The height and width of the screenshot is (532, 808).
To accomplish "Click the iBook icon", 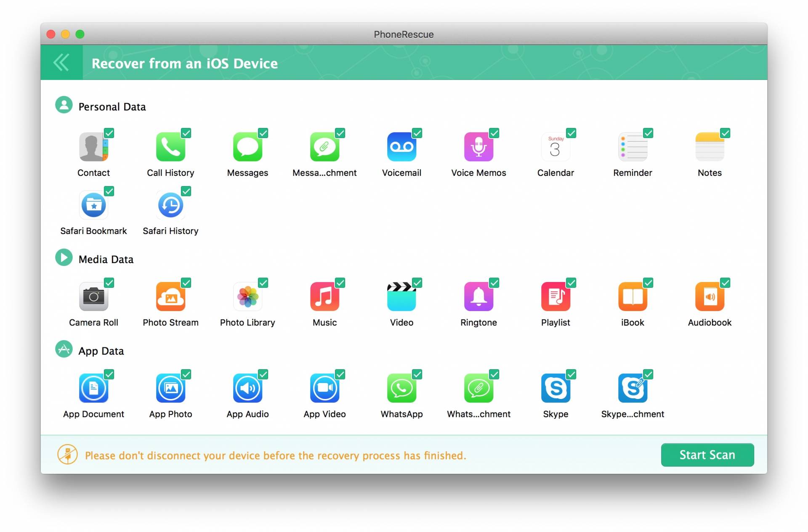I will pyautogui.click(x=633, y=297).
